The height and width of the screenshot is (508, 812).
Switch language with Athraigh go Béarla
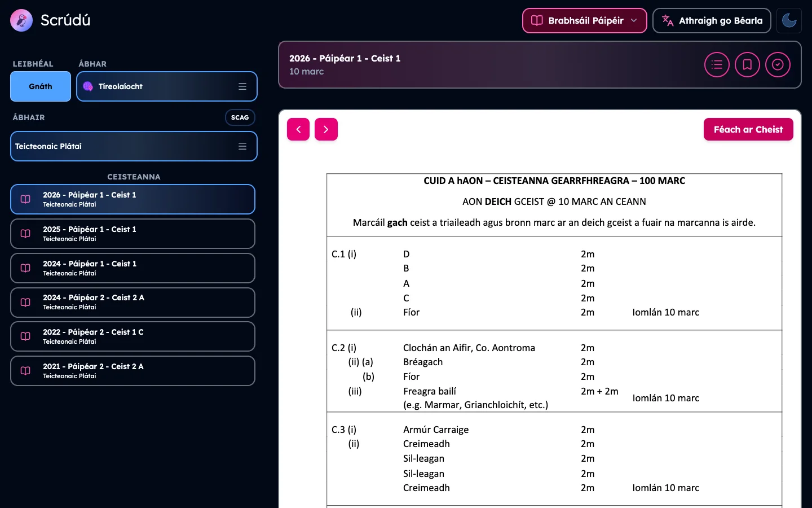(x=712, y=20)
